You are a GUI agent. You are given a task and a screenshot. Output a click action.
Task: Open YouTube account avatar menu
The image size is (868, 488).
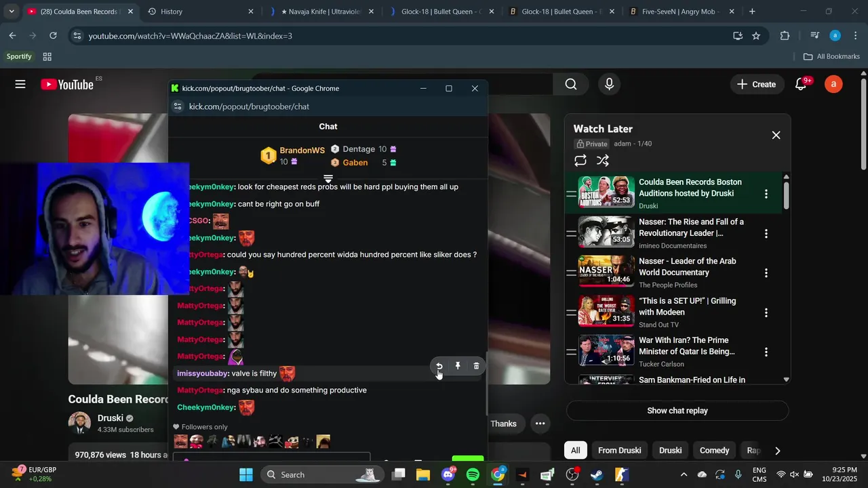pyautogui.click(x=833, y=84)
